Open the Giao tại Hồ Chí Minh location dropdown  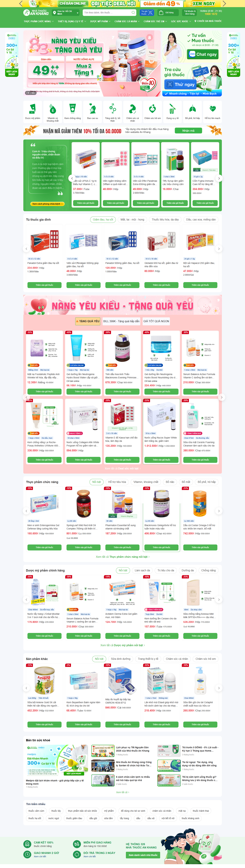[66, 12]
